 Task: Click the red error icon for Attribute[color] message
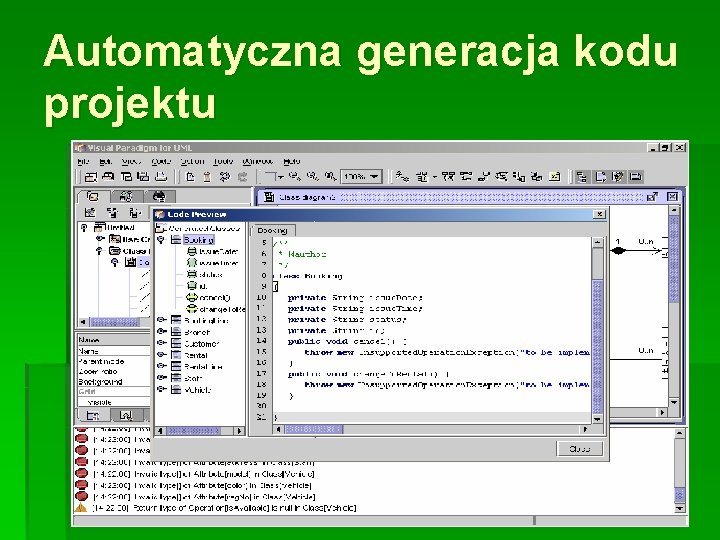coord(81,484)
